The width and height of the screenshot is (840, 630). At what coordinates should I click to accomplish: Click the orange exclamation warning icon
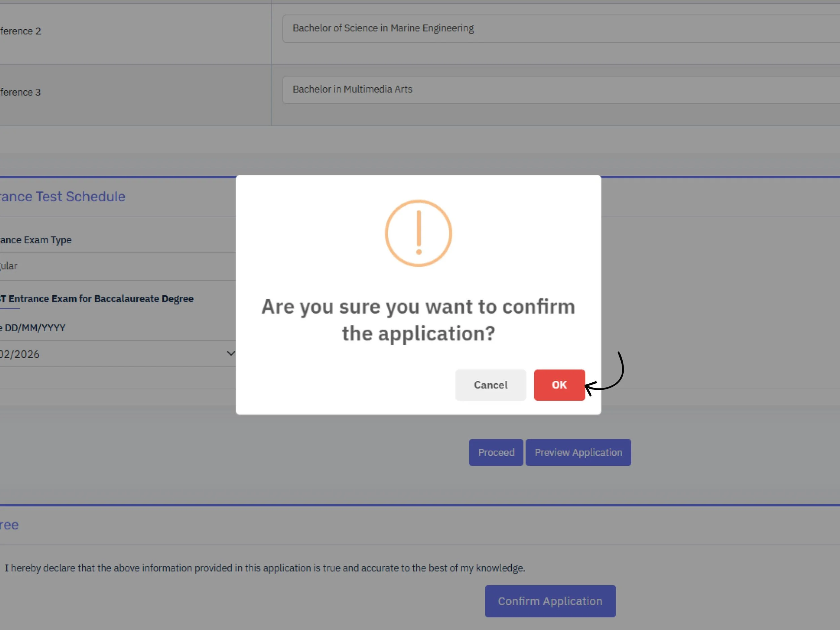pos(418,233)
